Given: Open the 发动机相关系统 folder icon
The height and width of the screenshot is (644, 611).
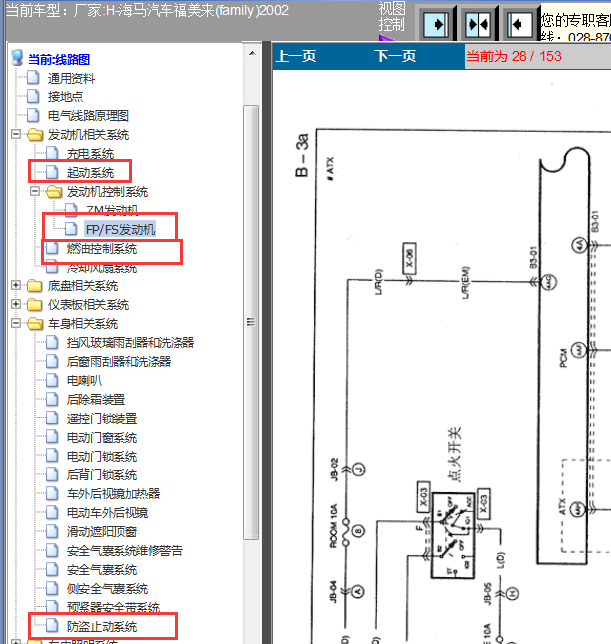Looking at the screenshot, I should point(35,134).
